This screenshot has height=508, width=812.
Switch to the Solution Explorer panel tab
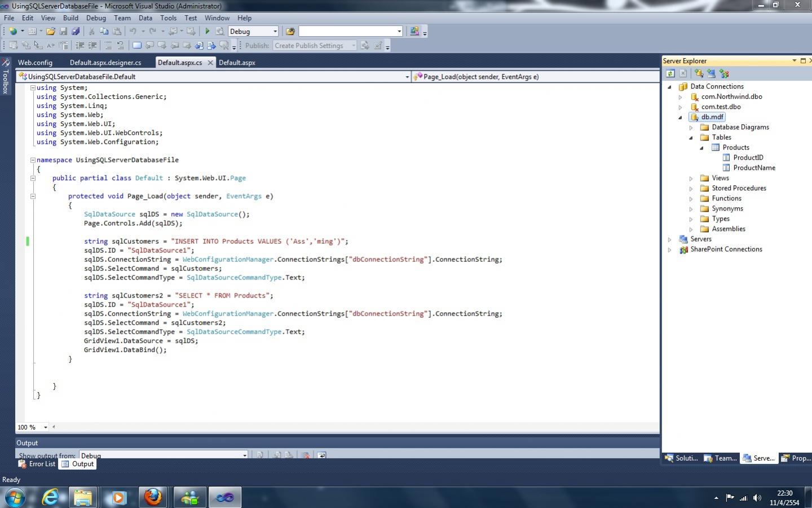coord(681,458)
